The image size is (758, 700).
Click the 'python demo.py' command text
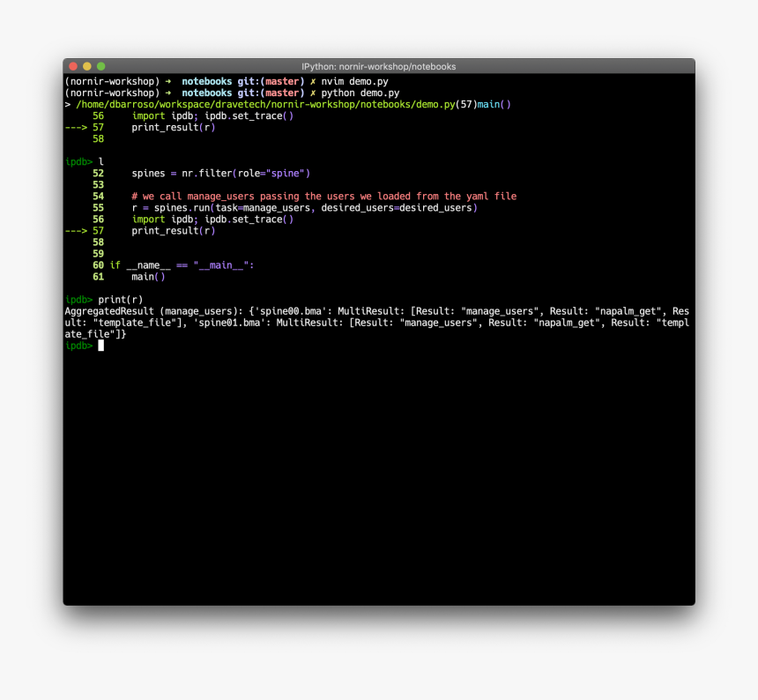coord(360,93)
